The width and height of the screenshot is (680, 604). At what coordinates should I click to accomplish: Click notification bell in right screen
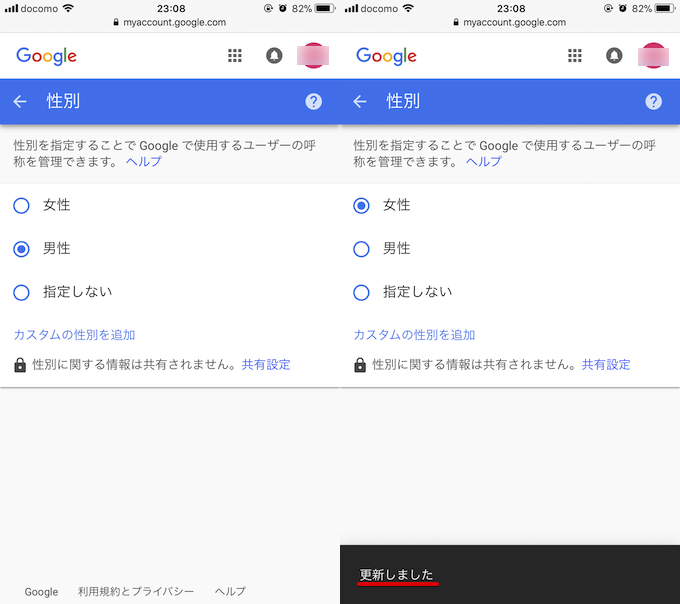(x=614, y=56)
